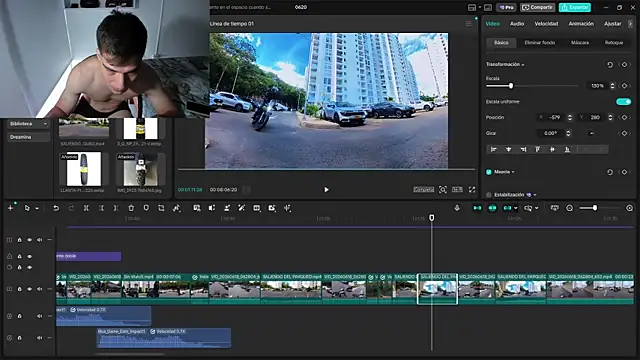Play the preview video
640x360 pixels.
326,189
